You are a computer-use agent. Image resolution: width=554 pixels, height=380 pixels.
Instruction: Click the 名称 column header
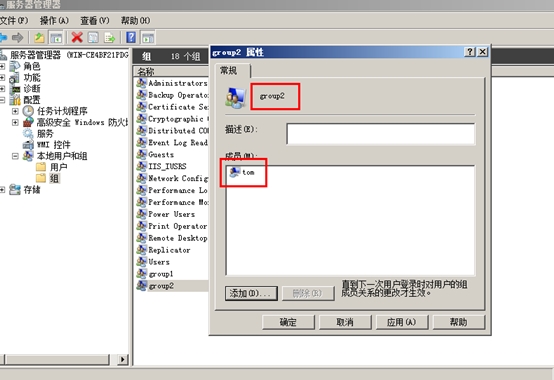click(171, 72)
